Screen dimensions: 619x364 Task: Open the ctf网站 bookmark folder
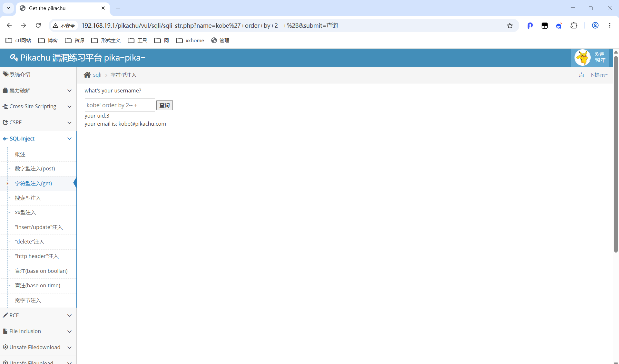(x=19, y=40)
